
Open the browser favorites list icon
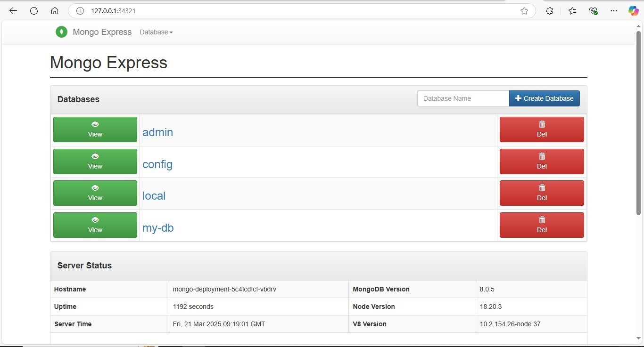pos(572,11)
